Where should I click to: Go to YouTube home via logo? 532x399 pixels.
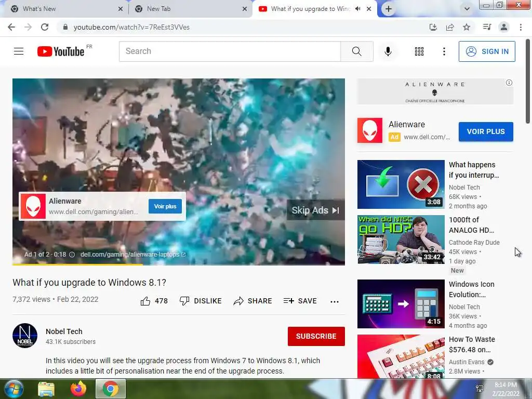pos(61,51)
